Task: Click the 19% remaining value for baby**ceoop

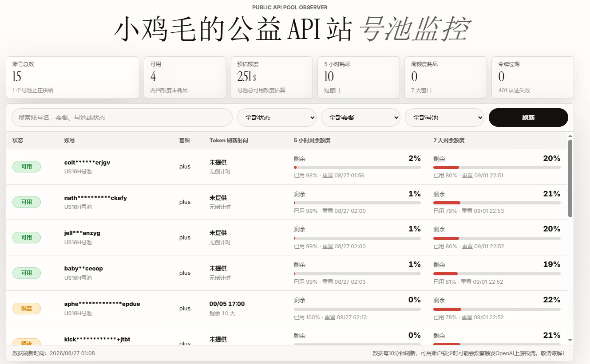Action: coord(552,264)
